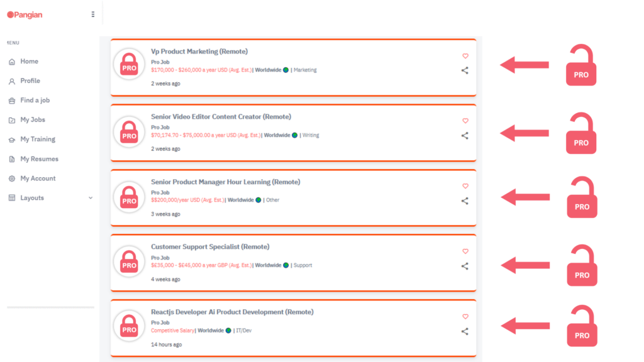
Task: Click the Pangian logo
Action: 25,15
